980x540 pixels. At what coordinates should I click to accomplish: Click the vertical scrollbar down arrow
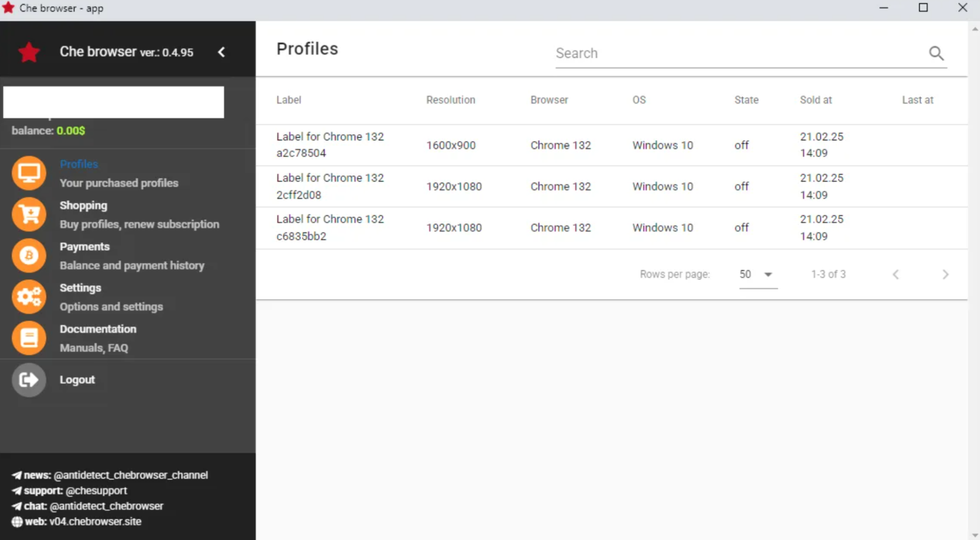pyautogui.click(x=975, y=535)
